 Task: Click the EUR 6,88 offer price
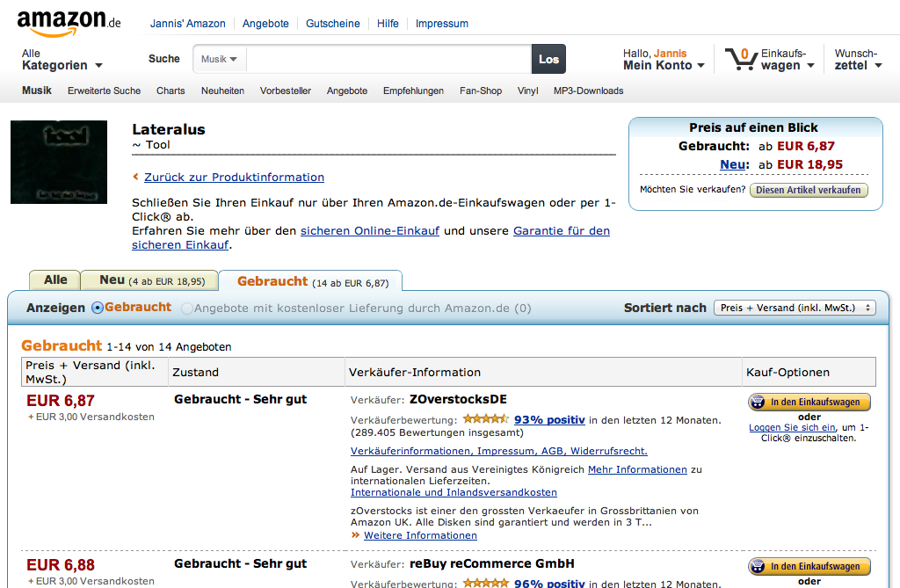point(61,565)
